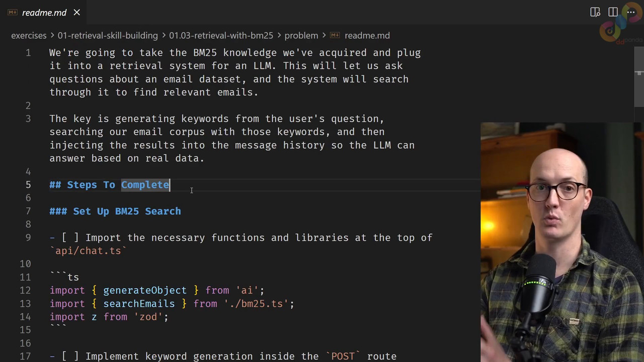Click line number 3 in the gutter
The image size is (644, 362).
tap(28, 119)
